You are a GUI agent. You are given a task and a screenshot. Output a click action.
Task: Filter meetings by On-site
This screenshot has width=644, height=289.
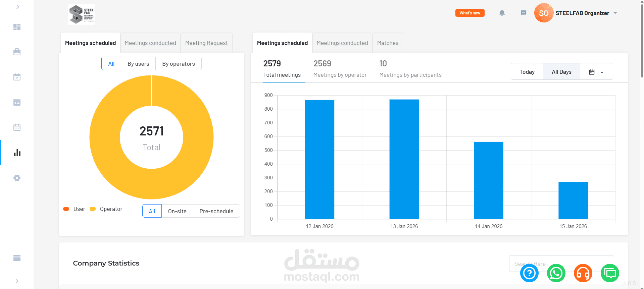(x=177, y=211)
